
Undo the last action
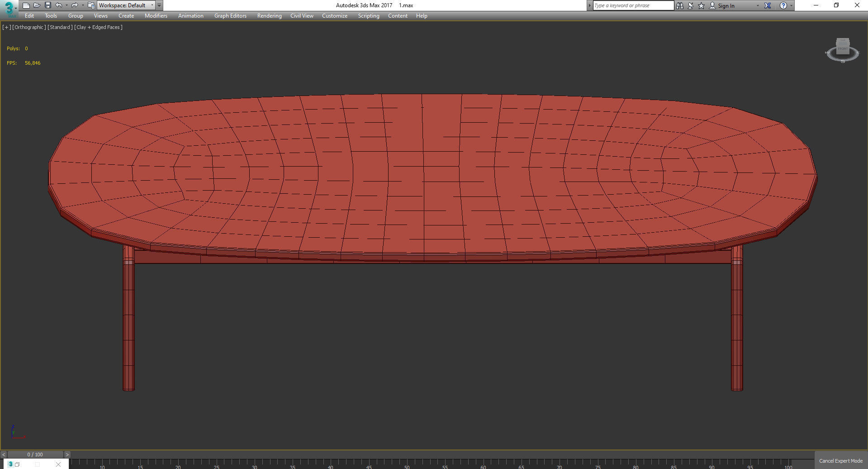coord(59,5)
